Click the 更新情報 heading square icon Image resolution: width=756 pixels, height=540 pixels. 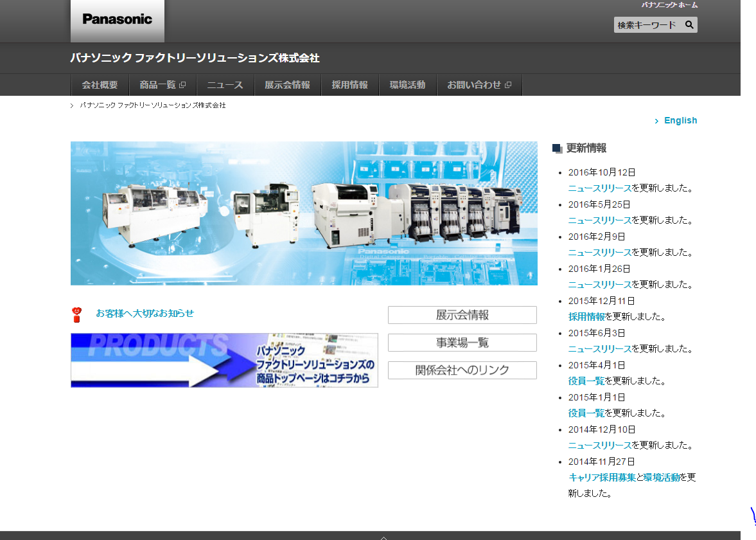pos(557,148)
